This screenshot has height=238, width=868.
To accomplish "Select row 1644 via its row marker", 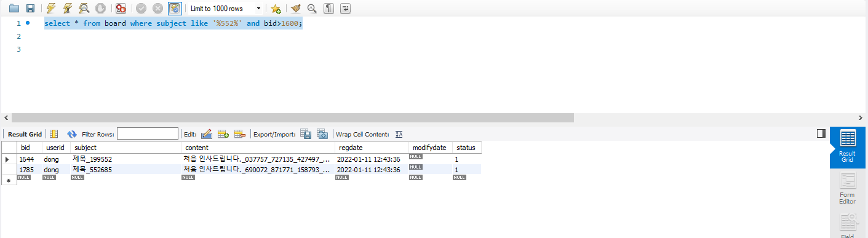I will pos(9,159).
